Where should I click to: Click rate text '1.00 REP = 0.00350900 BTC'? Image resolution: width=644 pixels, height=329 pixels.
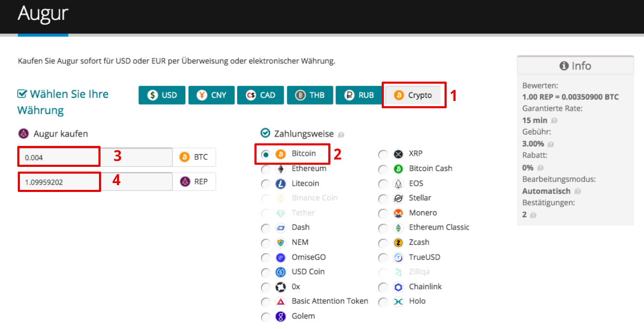point(570,97)
